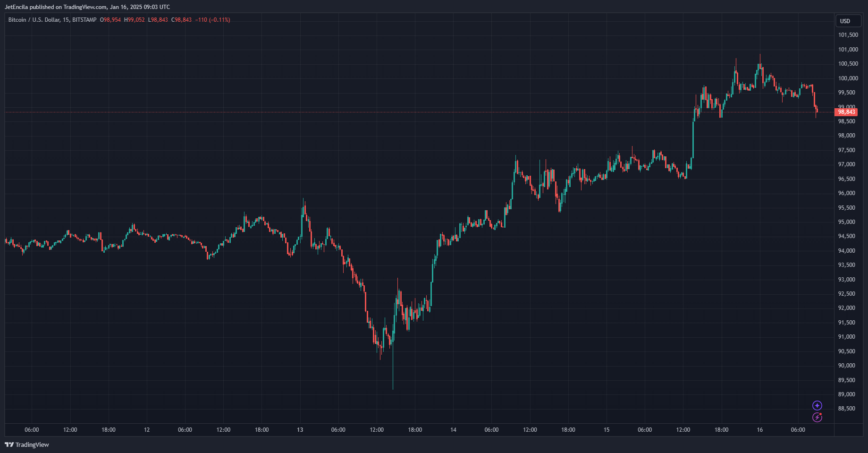
Task: Open the TradingView logo link
Action: tap(27, 444)
